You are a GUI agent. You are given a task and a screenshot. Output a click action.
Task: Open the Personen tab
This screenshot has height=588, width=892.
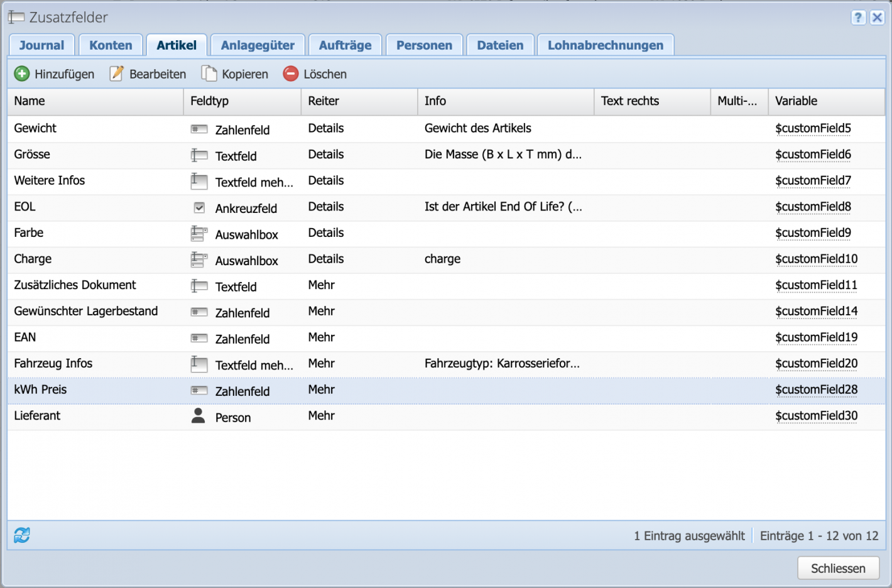click(x=424, y=45)
